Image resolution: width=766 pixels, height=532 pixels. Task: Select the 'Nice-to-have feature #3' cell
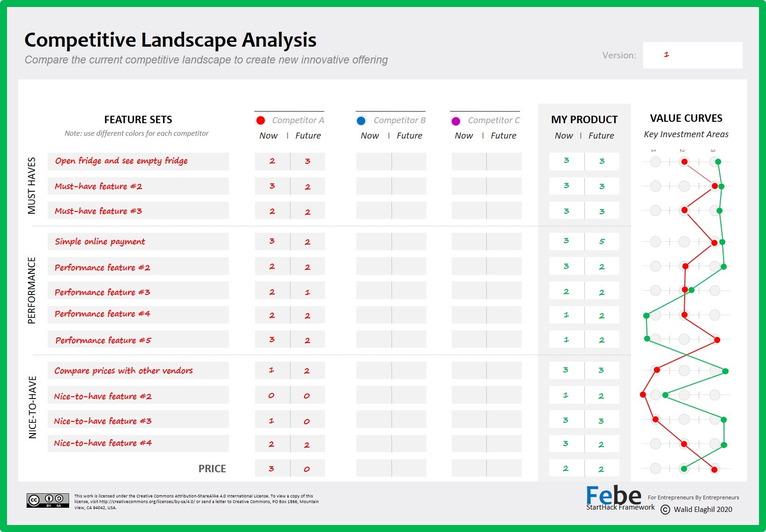pyautogui.click(x=138, y=419)
